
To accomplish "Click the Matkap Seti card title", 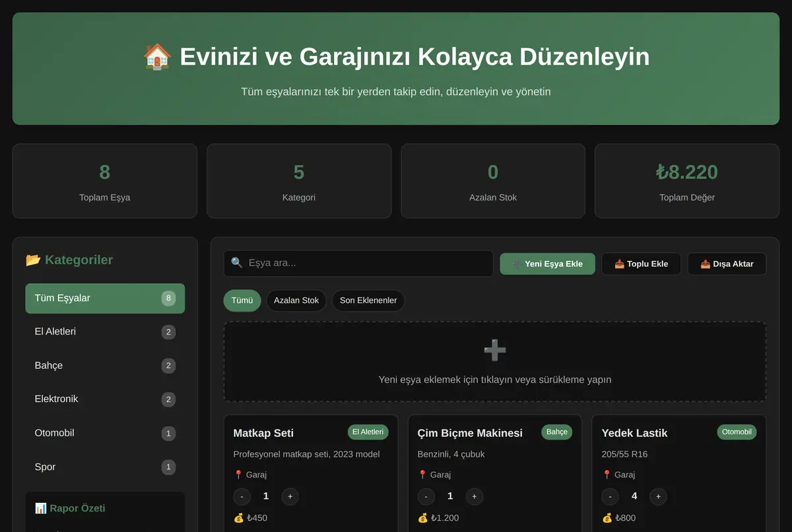I will tap(263, 433).
